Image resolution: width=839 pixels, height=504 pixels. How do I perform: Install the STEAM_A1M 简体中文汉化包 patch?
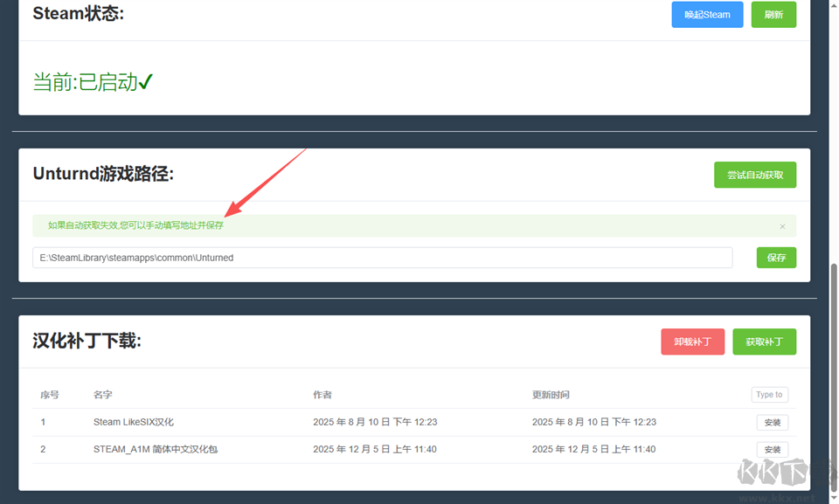point(772,450)
